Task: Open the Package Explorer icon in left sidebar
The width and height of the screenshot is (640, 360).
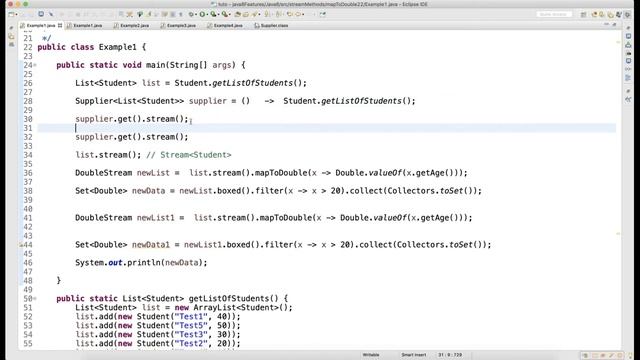Action: (11, 36)
